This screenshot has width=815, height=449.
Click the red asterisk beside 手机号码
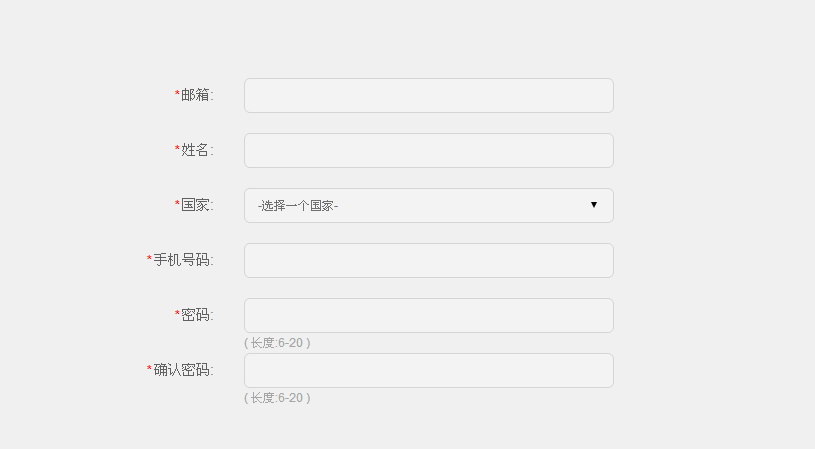pyautogui.click(x=149, y=260)
